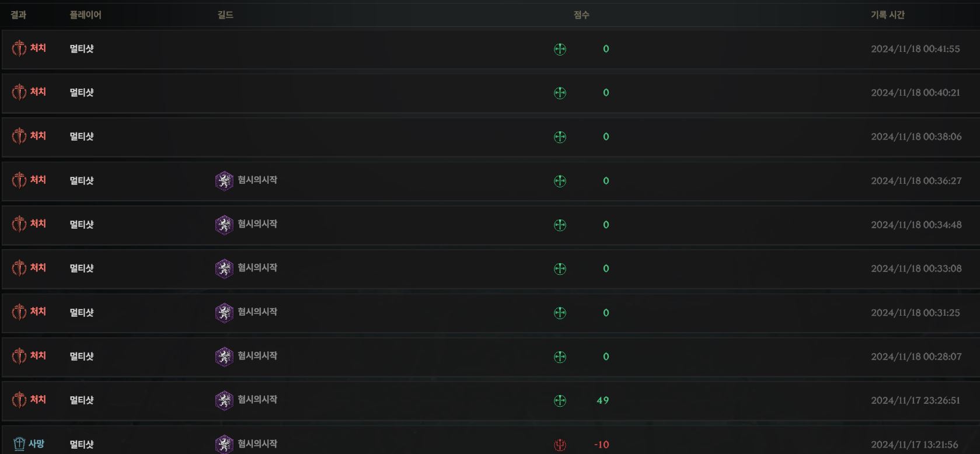The image size is (980, 454).
Task: Click the tombstone icon beside 사망
Action: [19, 444]
